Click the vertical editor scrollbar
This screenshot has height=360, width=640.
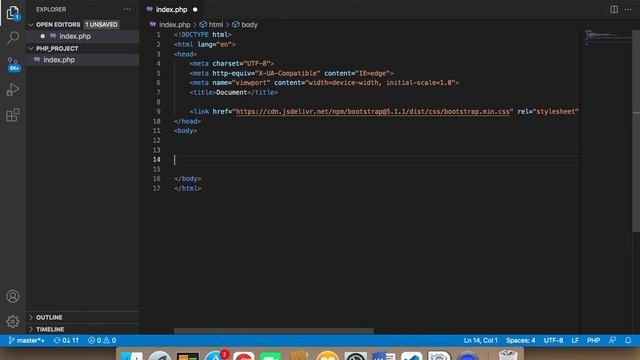coord(636,131)
